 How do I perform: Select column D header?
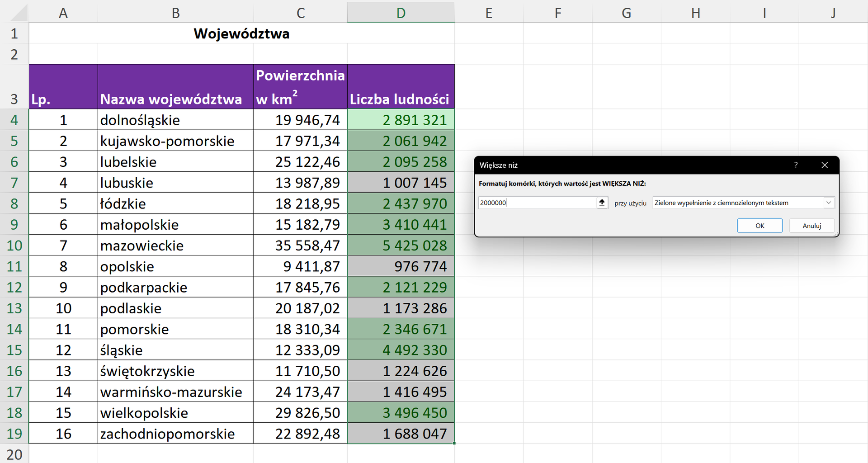(401, 13)
